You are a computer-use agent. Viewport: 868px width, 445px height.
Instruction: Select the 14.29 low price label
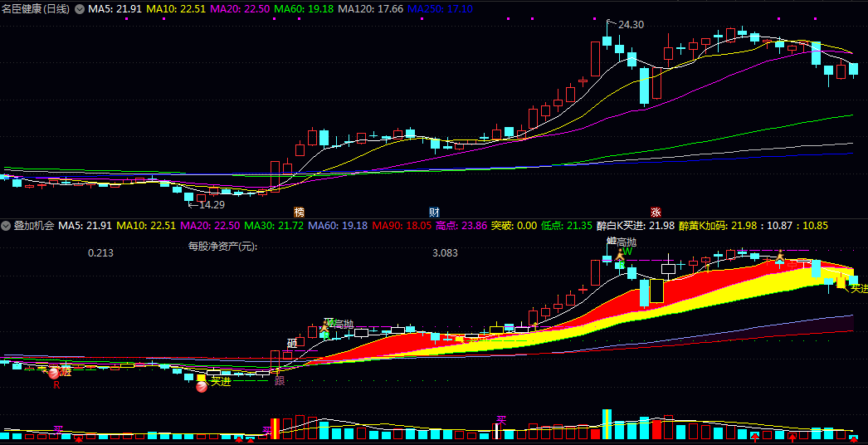pyautogui.click(x=212, y=204)
